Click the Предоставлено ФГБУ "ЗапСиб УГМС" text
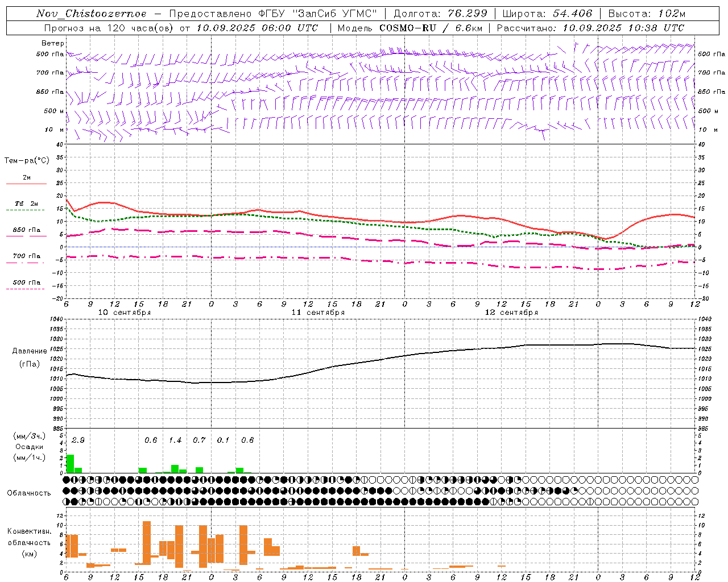The image size is (728, 582). pos(273,14)
